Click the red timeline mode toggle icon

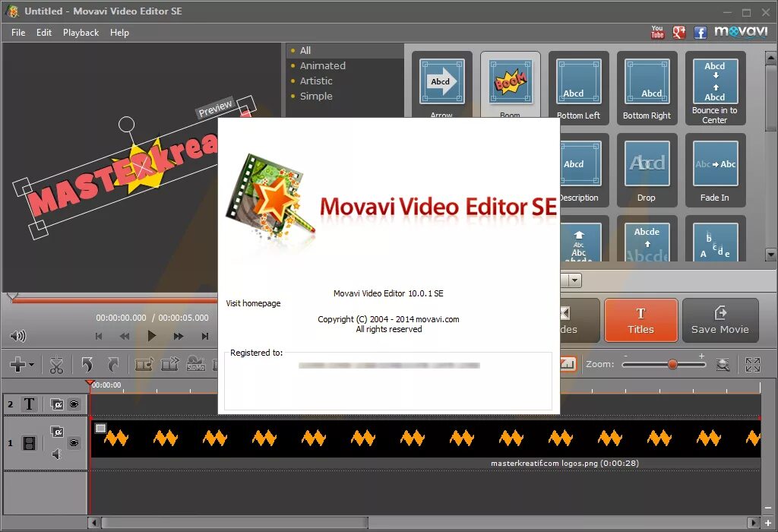click(x=568, y=364)
